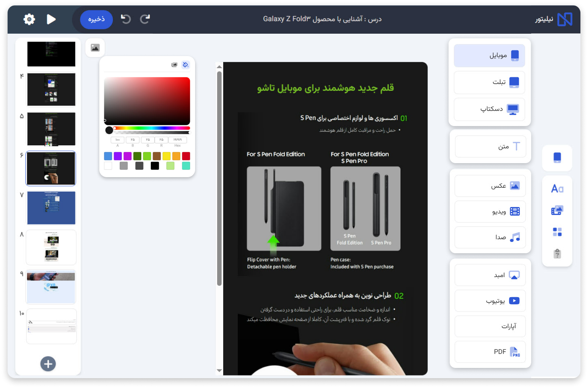588x388 pixels.
Task: Click the G value input field
Action: [148, 140]
